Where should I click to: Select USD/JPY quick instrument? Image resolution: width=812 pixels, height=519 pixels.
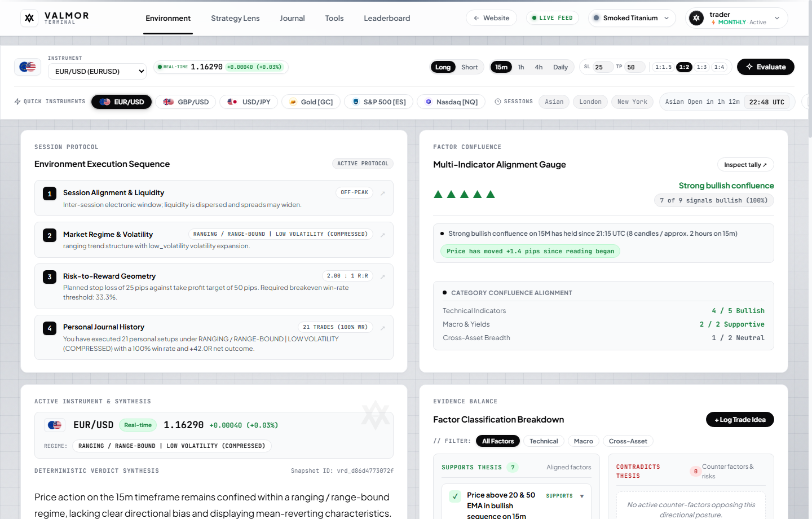click(249, 102)
